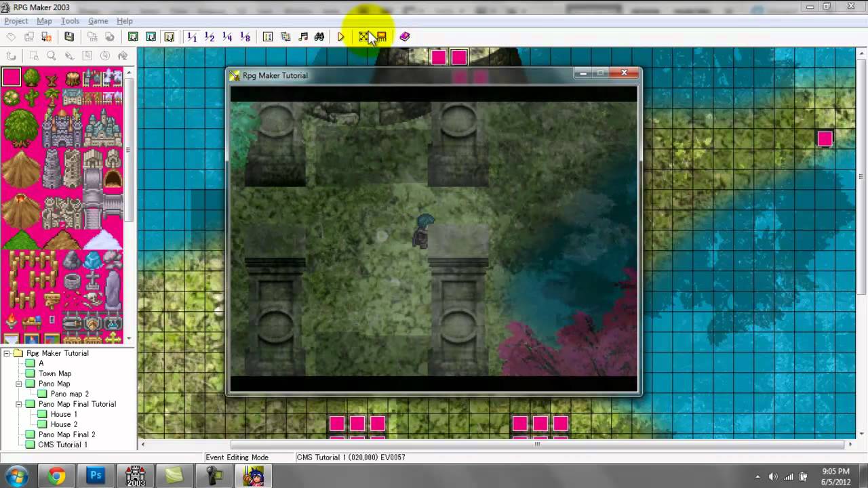The image size is (868, 488).
Task: Click the Undo arrow icon
Action: point(12,56)
